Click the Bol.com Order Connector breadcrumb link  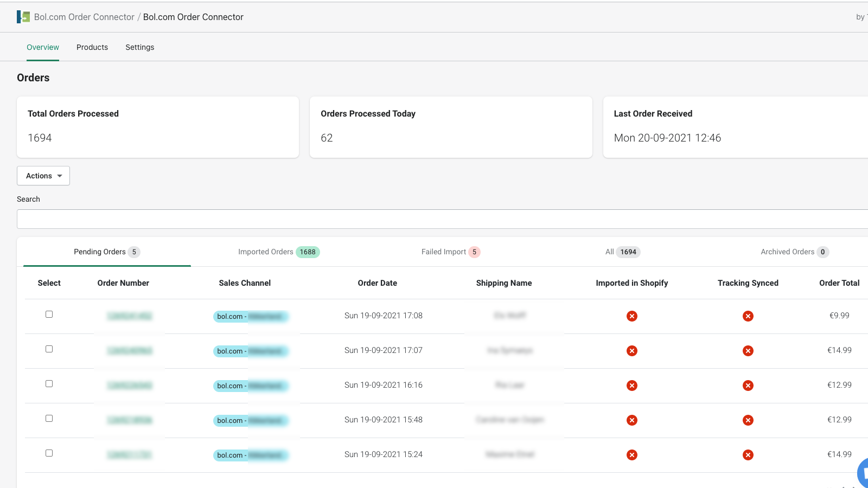(84, 17)
